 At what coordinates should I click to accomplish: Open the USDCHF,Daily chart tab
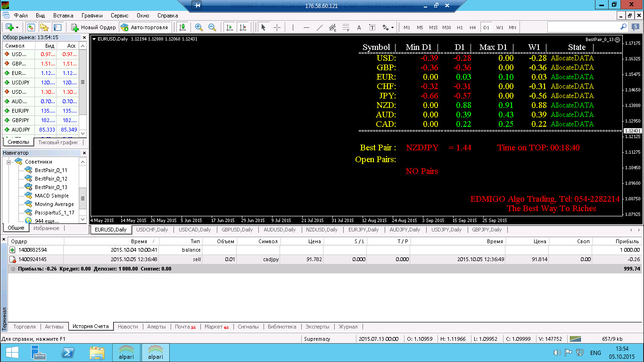(x=152, y=230)
